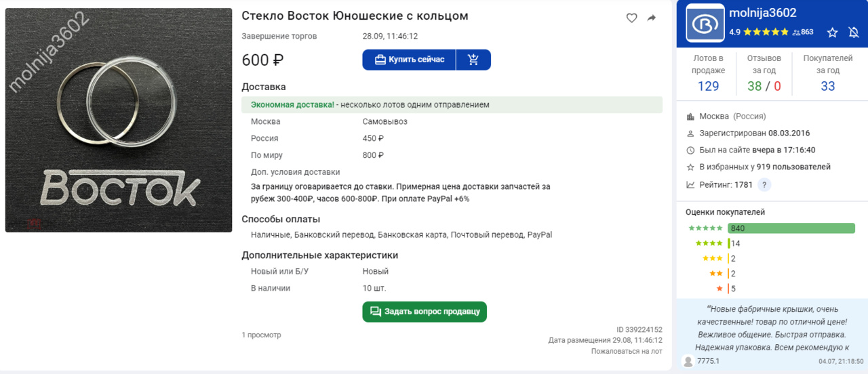Report the lot via Пожаловаться на лот

[x=627, y=352]
